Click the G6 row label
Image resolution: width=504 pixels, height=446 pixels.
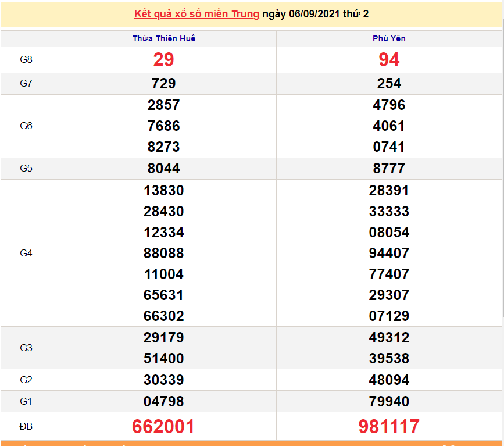(26, 126)
